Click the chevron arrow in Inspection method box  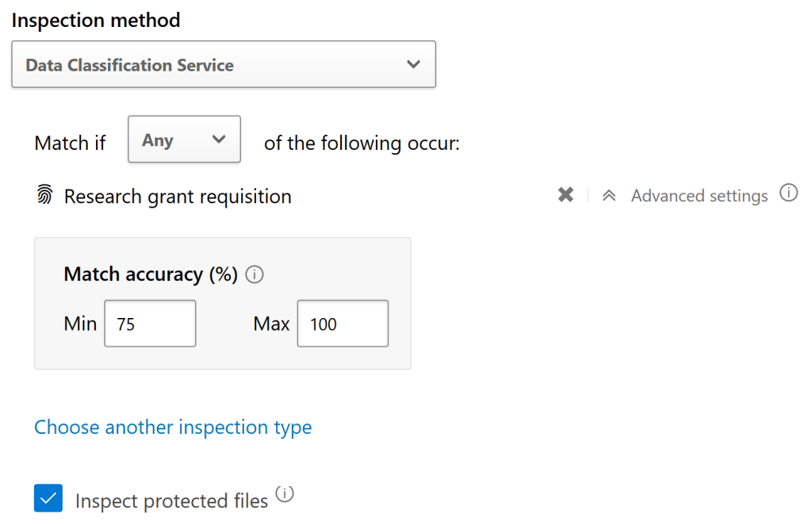(413, 64)
